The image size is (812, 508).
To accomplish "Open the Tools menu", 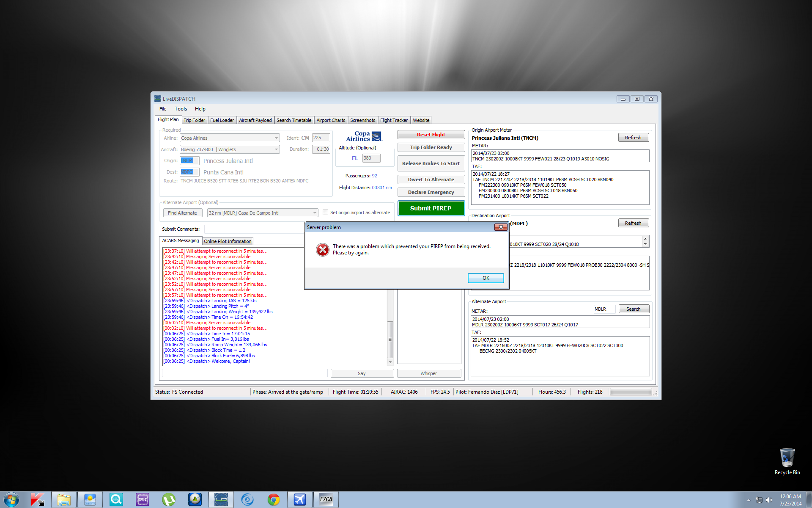I will 181,109.
